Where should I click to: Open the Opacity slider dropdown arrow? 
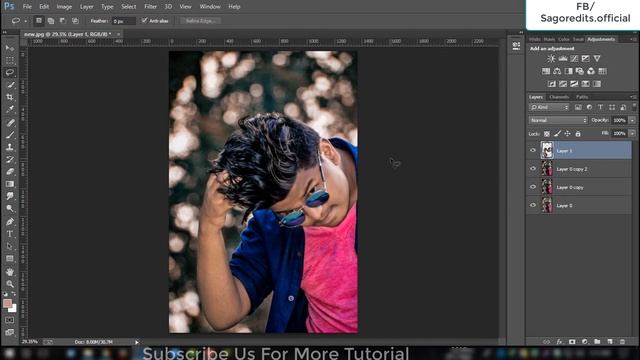pos(632,120)
